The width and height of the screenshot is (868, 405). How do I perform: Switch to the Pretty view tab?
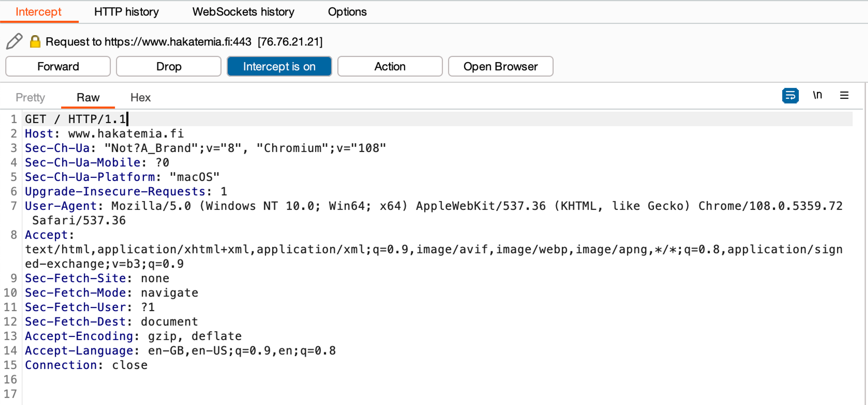(x=30, y=97)
